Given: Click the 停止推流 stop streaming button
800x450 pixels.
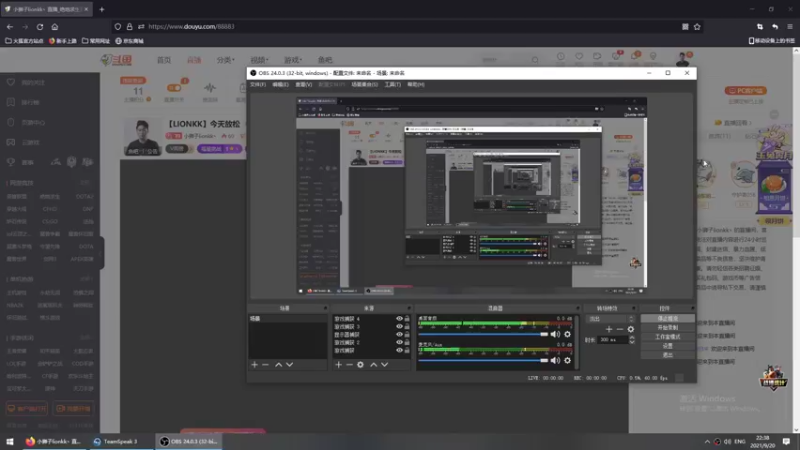Looking at the screenshot, I should [667, 318].
